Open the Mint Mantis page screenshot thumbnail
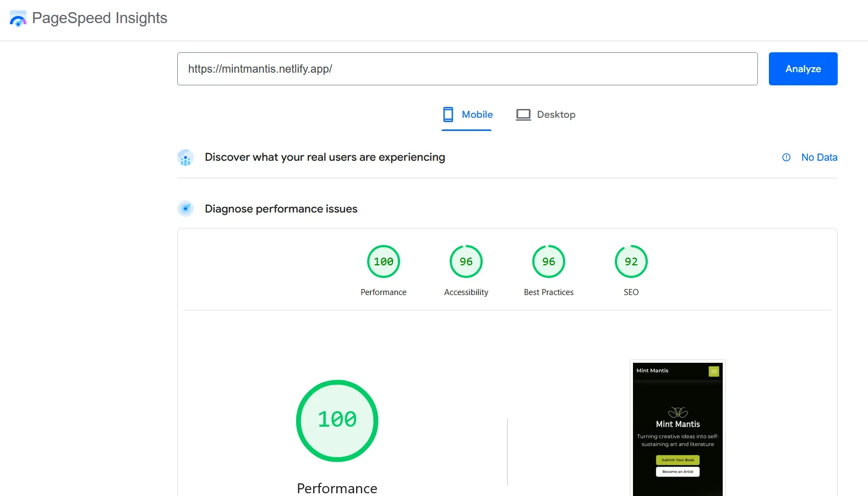Viewport: 868px width, 496px height. [x=678, y=428]
